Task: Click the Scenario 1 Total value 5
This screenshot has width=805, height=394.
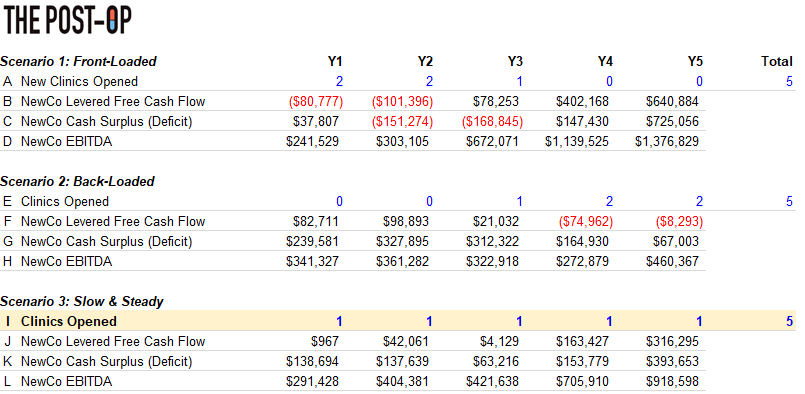Action: [x=789, y=82]
